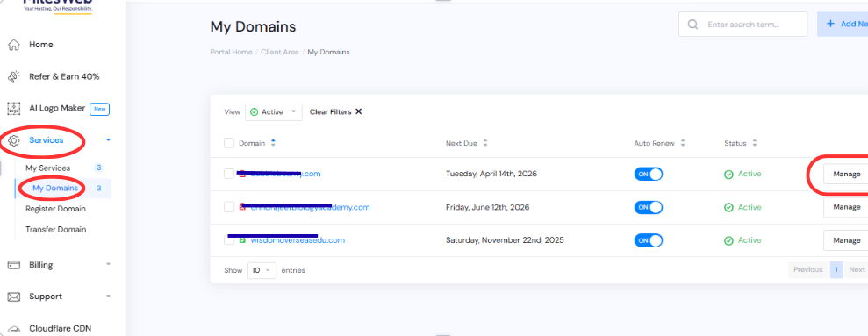
Task: Open Cloudflare CDN menu item
Action: coord(60,328)
